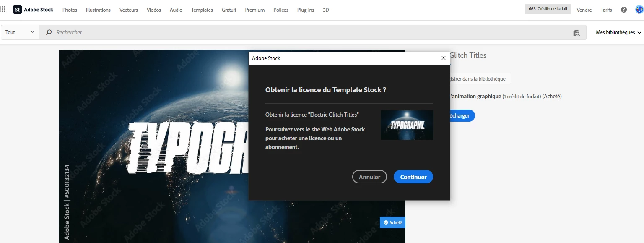The width and height of the screenshot is (644, 243).
Task: Open the Polices menu
Action: pos(281,10)
